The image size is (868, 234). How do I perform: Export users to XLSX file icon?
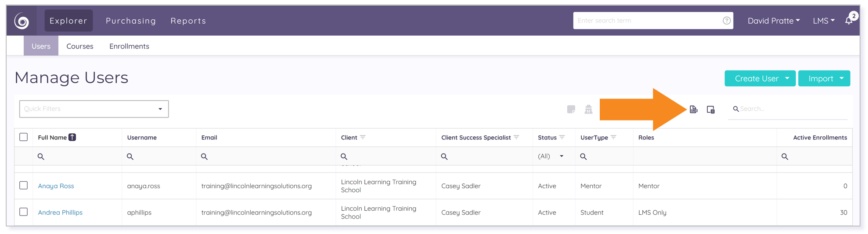693,110
